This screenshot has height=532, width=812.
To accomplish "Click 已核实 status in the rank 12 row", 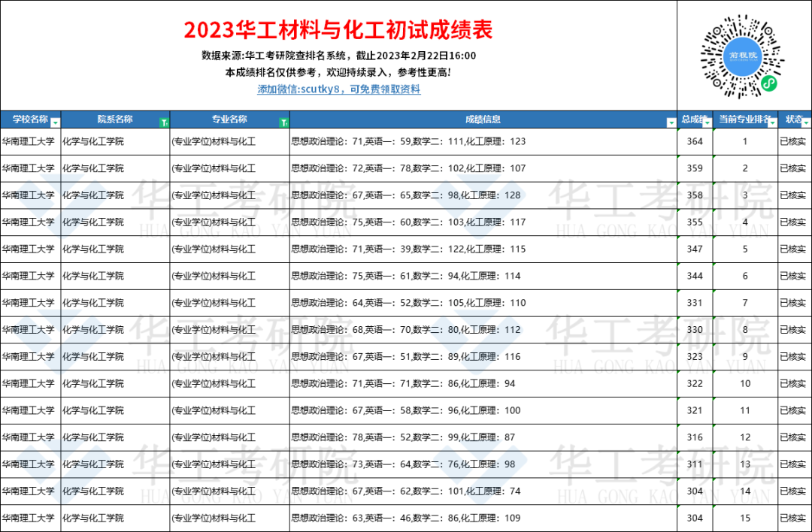I will (793, 437).
